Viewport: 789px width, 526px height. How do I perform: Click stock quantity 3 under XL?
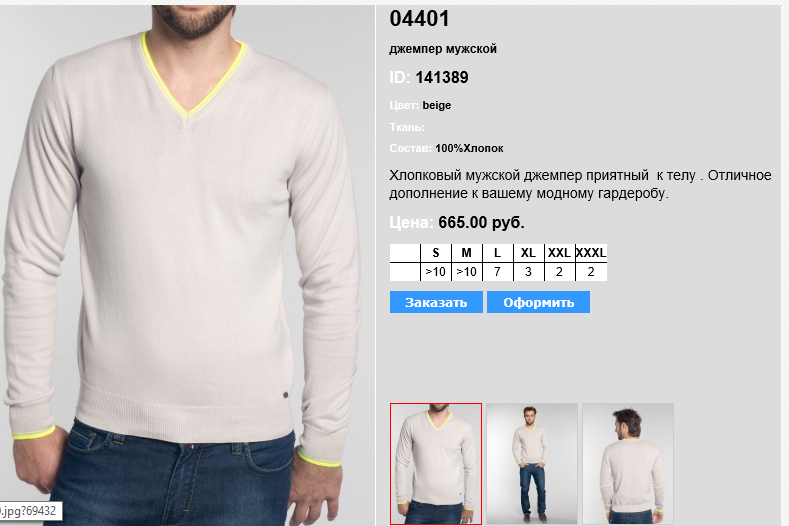pyautogui.click(x=528, y=272)
